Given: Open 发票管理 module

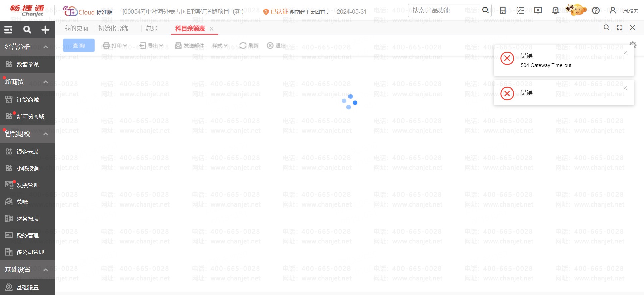Looking at the screenshot, I should click(27, 185).
